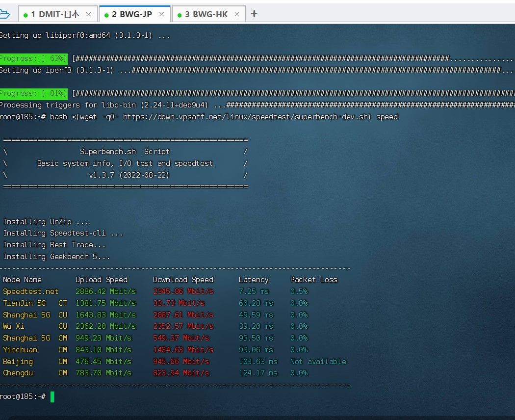Click download speed '945.66 Mbit/s'

point(181,362)
